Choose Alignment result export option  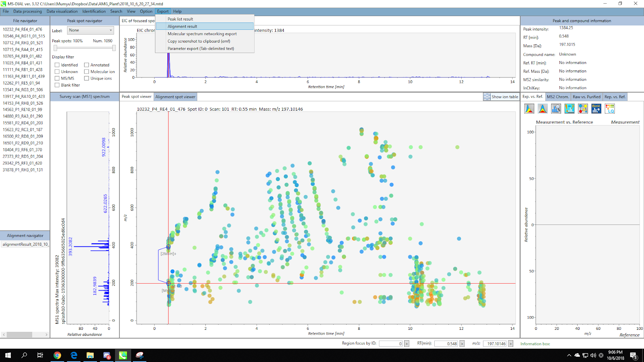pos(205,27)
